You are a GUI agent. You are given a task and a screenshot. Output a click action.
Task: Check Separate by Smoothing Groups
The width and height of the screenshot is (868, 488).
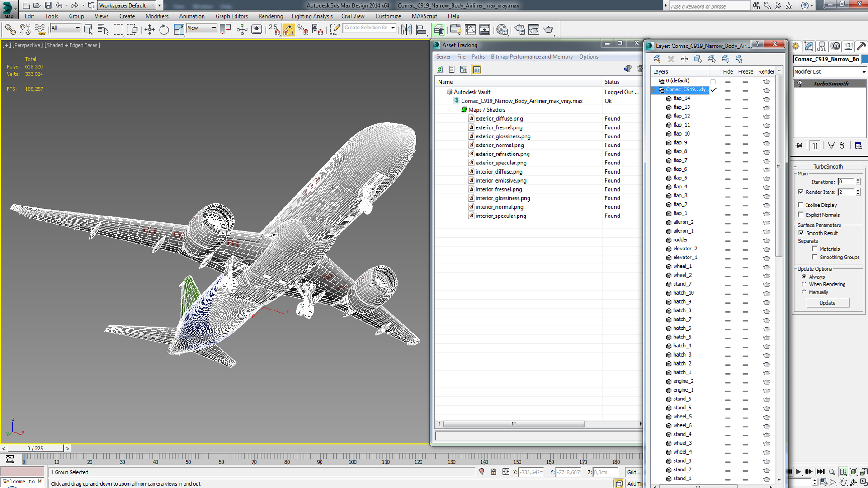tap(815, 257)
